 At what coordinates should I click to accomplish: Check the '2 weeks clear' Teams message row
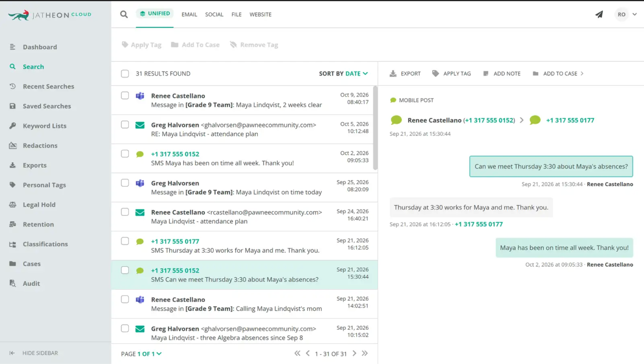click(x=125, y=95)
